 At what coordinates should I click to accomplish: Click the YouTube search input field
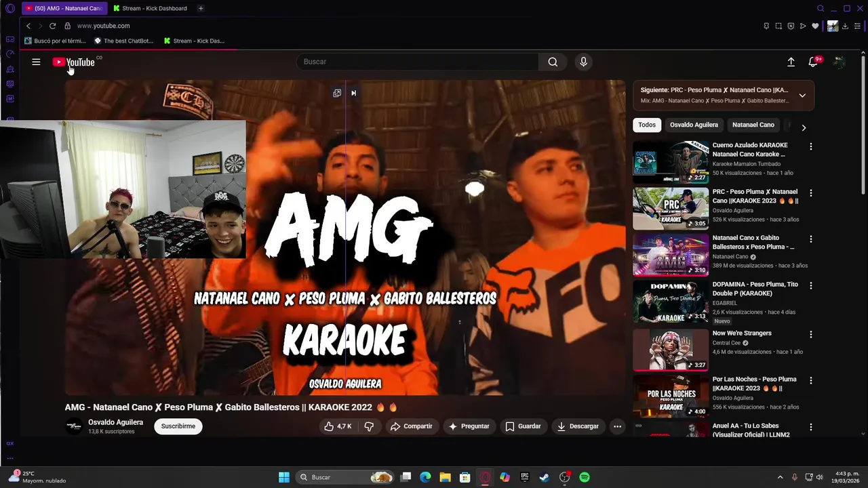point(418,62)
